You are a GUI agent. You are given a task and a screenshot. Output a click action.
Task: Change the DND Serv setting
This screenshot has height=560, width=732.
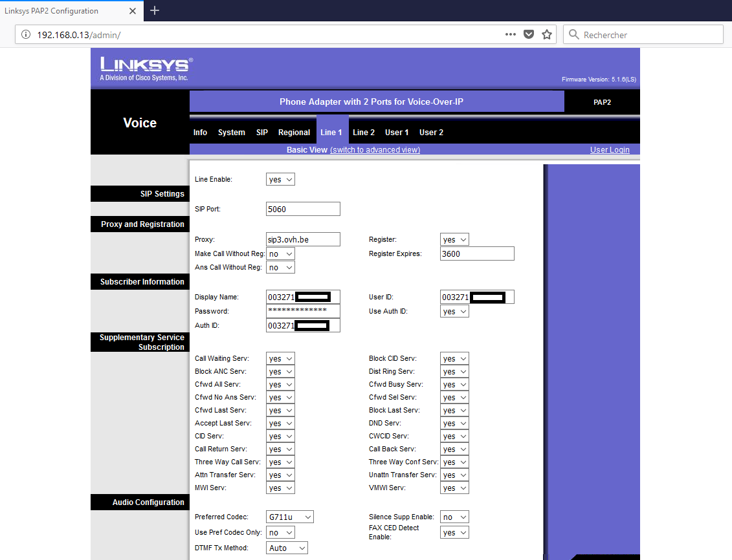pyautogui.click(x=454, y=423)
